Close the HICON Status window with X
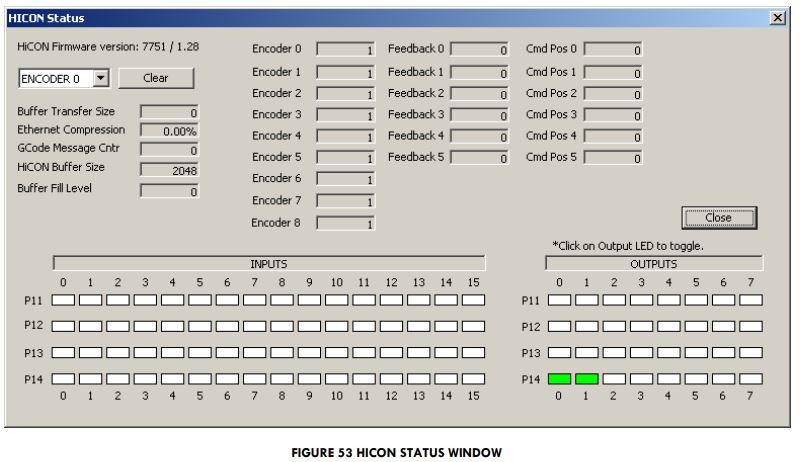Viewport: 800px width, 462px height. (777, 18)
